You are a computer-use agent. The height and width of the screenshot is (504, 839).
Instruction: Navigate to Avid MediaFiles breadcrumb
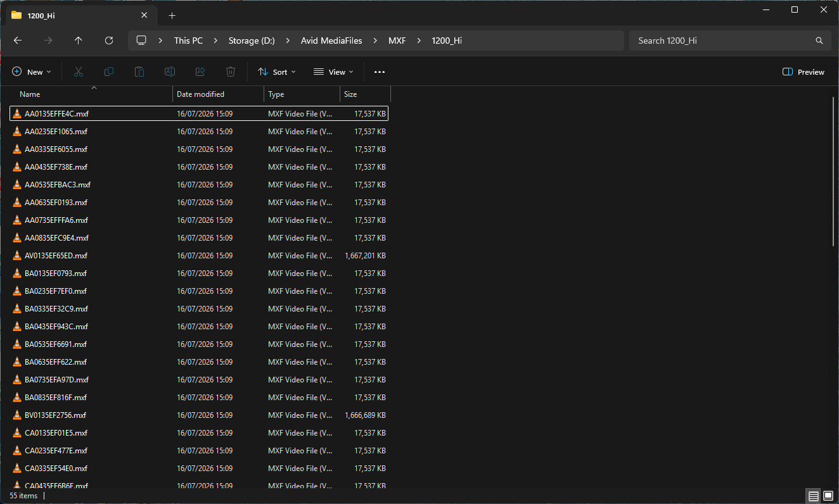[x=332, y=41]
